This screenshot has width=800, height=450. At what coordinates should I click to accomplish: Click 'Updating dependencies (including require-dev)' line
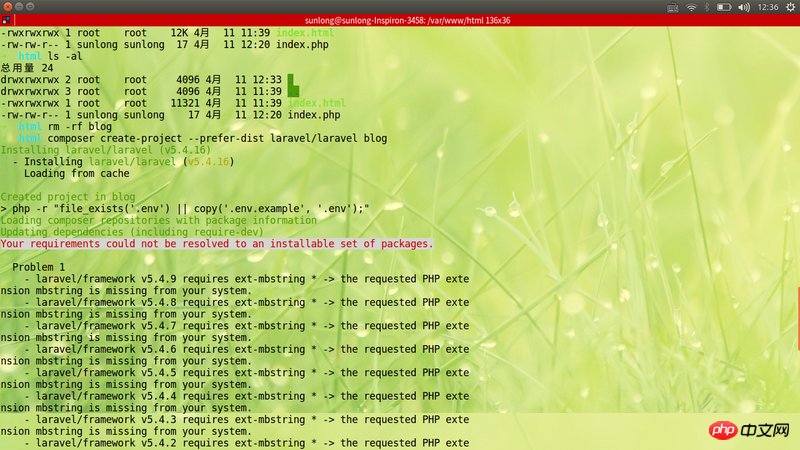coord(132,232)
